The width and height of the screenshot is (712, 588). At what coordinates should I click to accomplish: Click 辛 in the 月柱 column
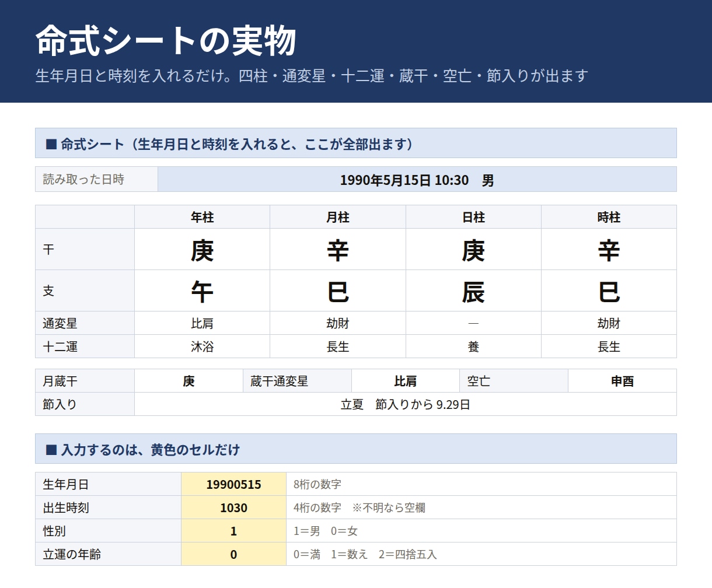(x=338, y=250)
